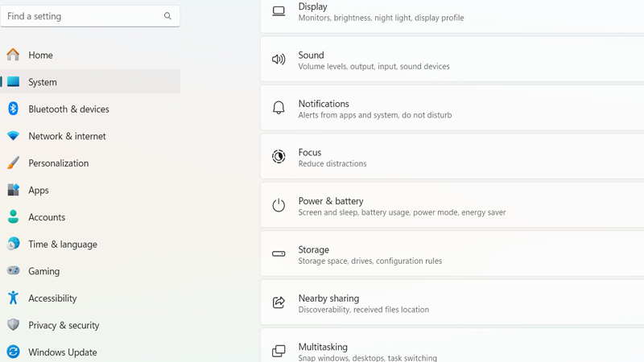Click the Home house icon
This screenshot has width=644, height=362.
pyautogui.click(x=13, y=55)
